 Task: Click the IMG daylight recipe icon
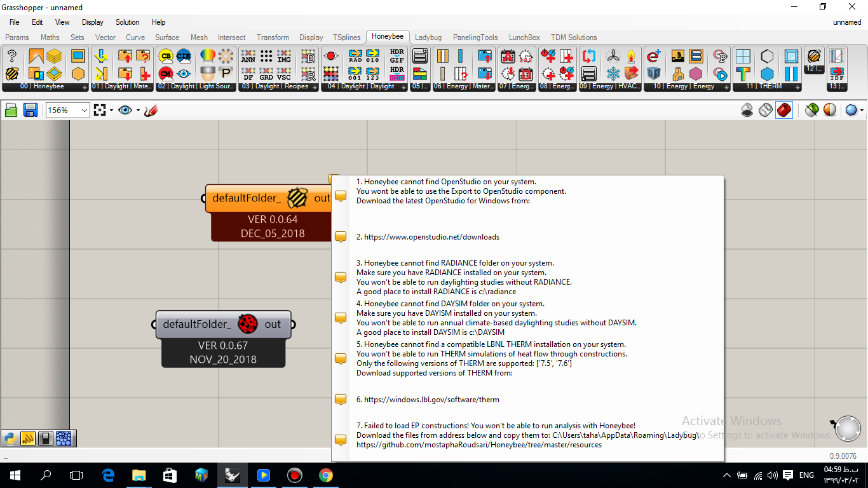(284, 56)
